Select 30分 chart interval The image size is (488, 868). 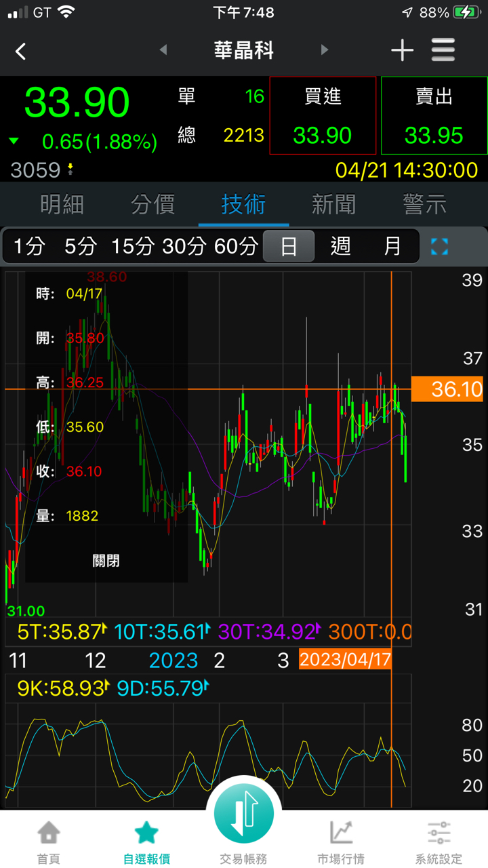(184, 246)
